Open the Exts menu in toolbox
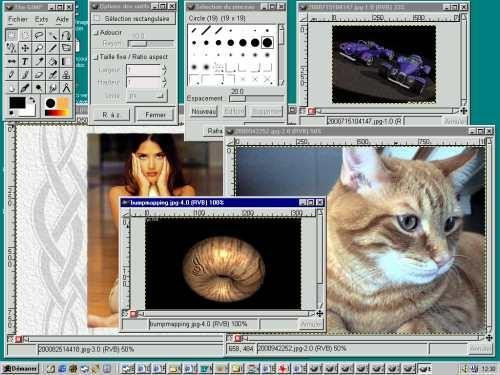Image resolution: width=500 pixels, height=375 pixels. coord(41,19)
